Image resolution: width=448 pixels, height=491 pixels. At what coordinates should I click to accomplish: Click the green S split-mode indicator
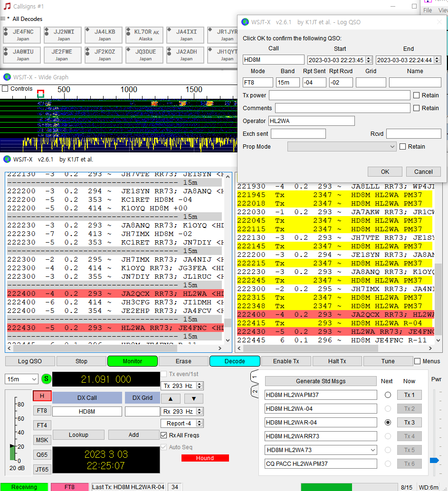(x=46, y=379)
